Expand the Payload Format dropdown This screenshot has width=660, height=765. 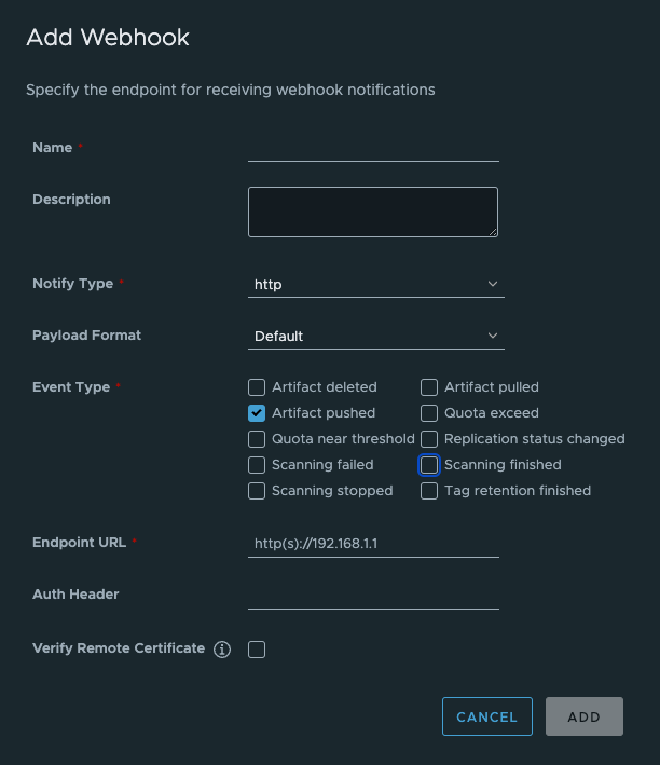[x=375, y=337]
